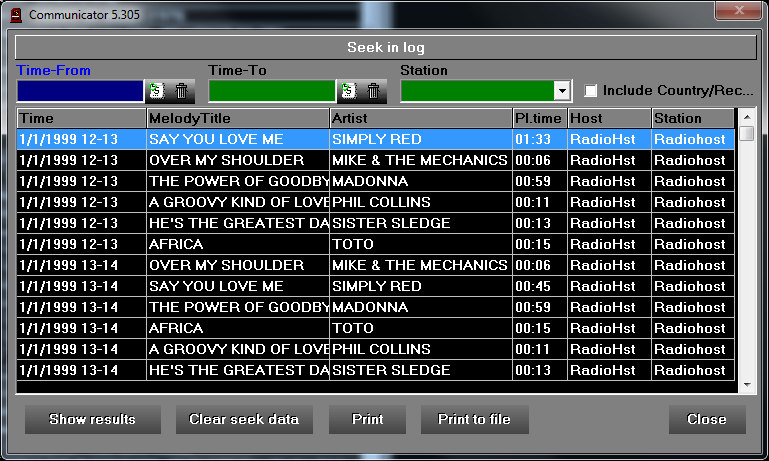Sort by Artist column header
This screenshot has width=769, height=461.
coord(421,118)
